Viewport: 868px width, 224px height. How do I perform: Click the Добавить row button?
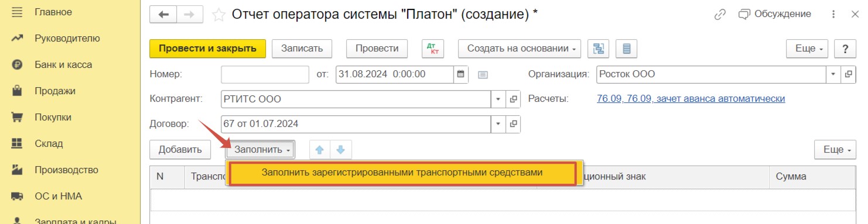click(180, 150)
